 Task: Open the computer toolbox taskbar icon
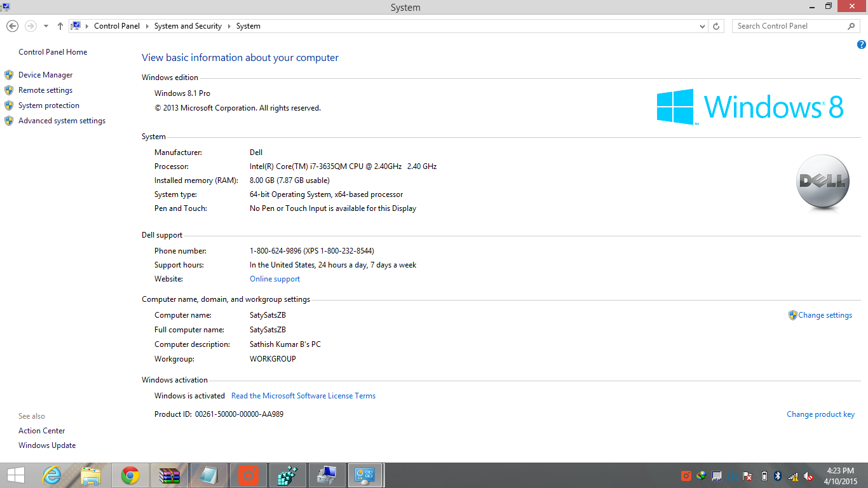coord(327,475)
